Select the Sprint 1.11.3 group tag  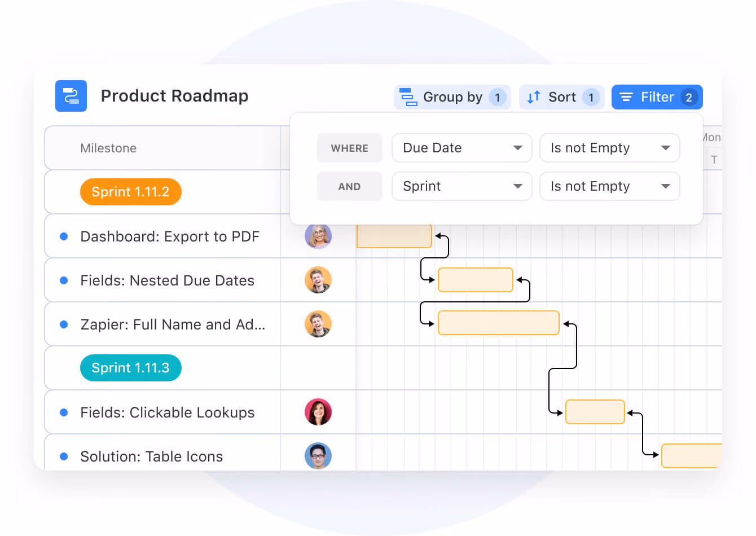coord(131,368)
